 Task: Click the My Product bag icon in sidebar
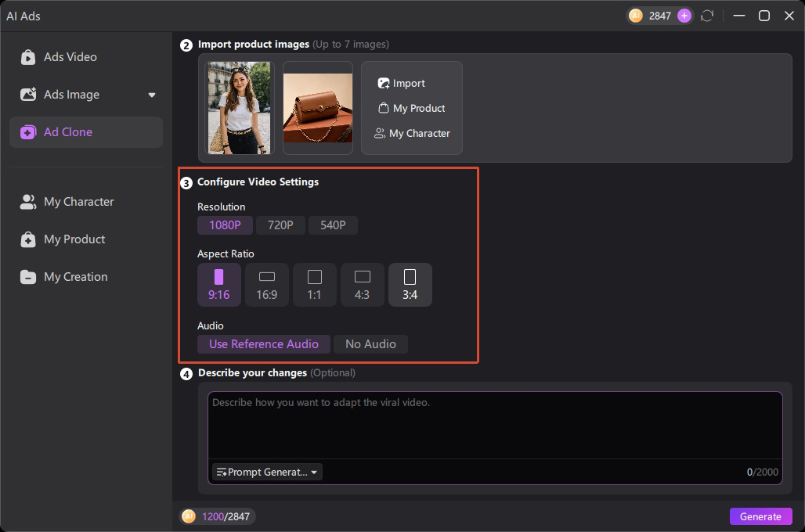(x=27, y=239)
